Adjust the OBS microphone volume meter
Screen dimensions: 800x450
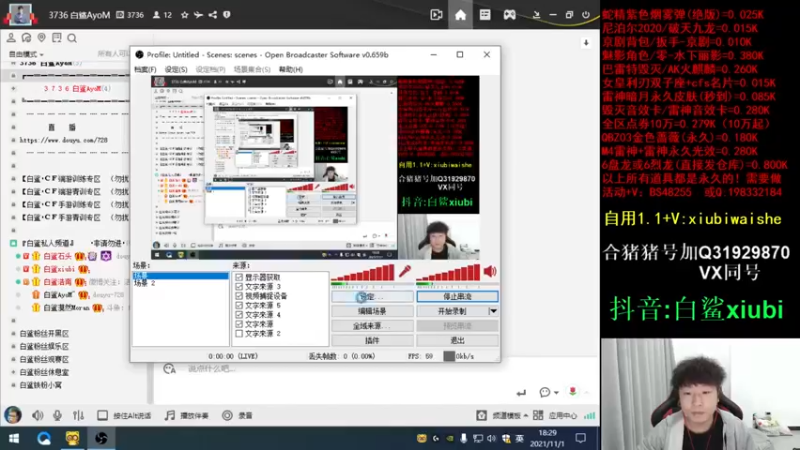click(363, 272)
